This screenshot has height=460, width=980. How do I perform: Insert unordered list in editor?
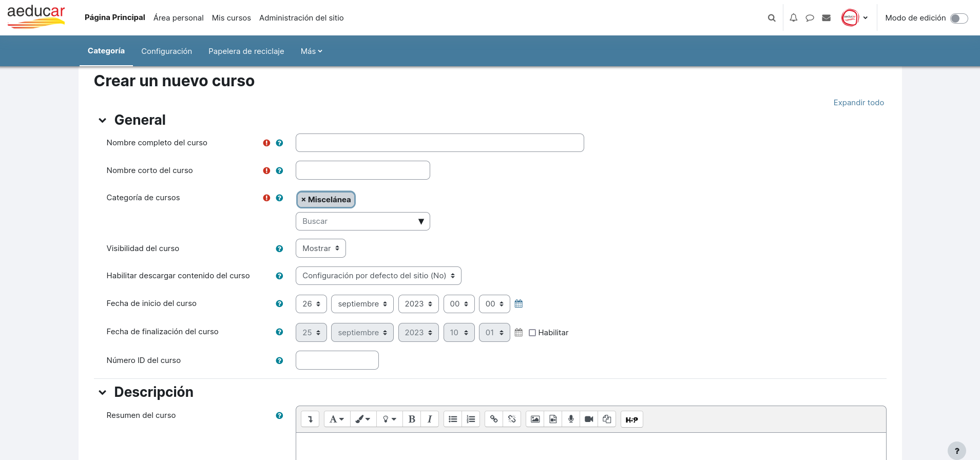(453, 419)
